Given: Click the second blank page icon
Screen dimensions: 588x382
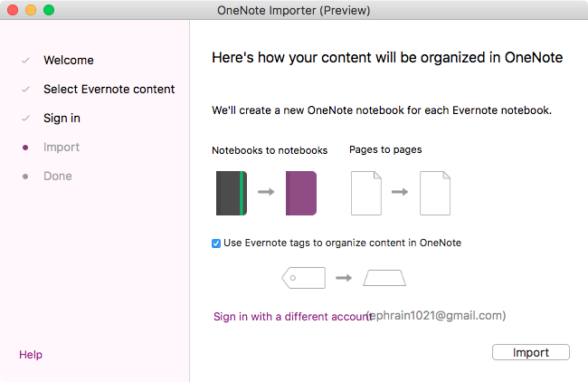Looking at the screenshot, I should click(434, 192).
